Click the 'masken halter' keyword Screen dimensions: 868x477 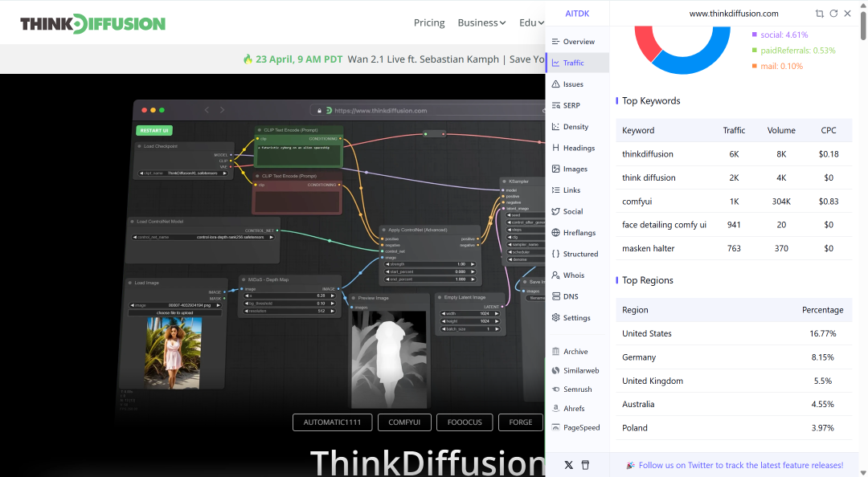point(649,248)
